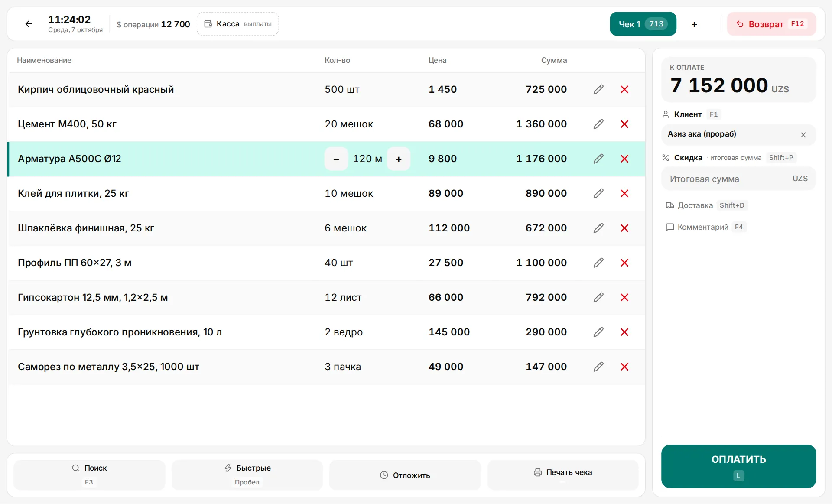Edit the Арматура А500С Ø12 row

click(x=598, y=159)
